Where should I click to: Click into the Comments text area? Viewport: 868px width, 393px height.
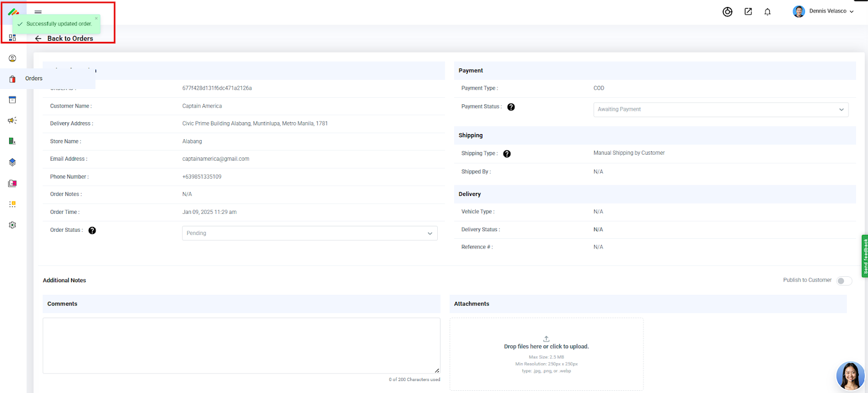point(241,346)
